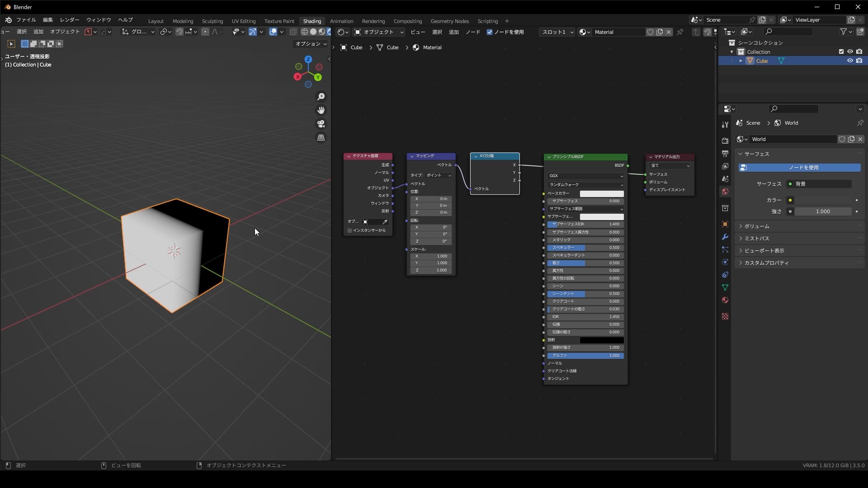
Task: Select the Material properties sphere icon
Action: pyautogui.click(x=725, y=300)
